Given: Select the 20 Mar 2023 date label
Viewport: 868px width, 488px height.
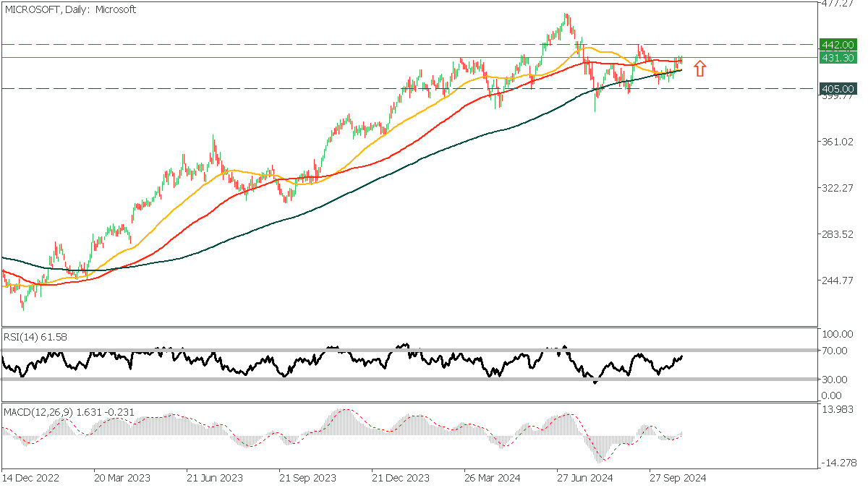Looking at the screenshot, I should click(122, 479).
